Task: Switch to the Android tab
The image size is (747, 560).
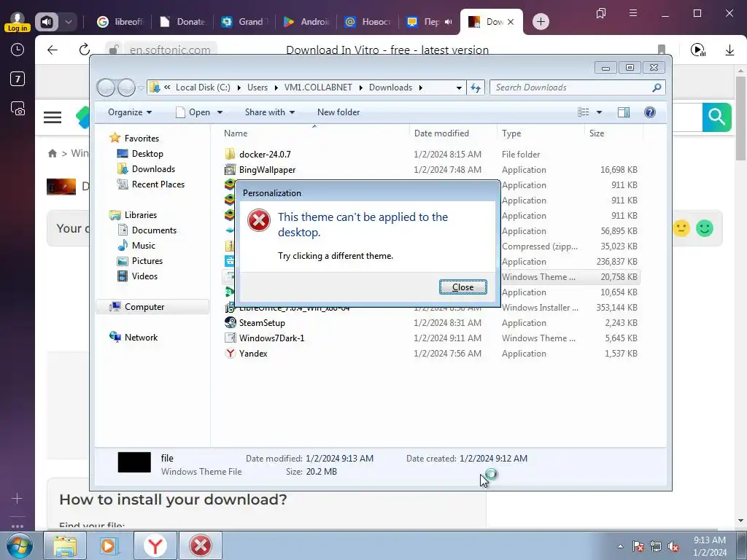Action: (x=307, y=22)
